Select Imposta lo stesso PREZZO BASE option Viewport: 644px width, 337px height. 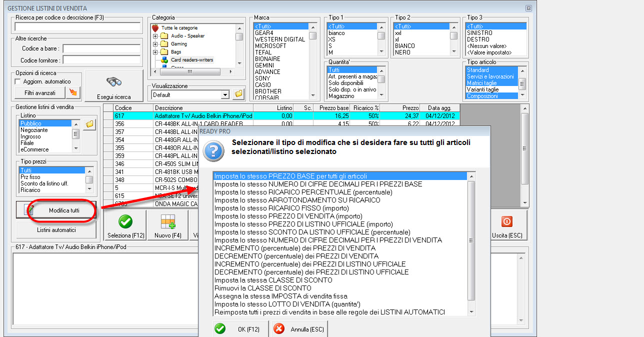(339, 176)
